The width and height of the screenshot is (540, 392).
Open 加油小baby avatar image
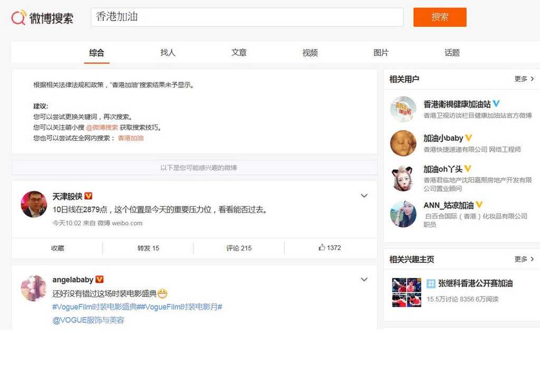click(403, 143)
